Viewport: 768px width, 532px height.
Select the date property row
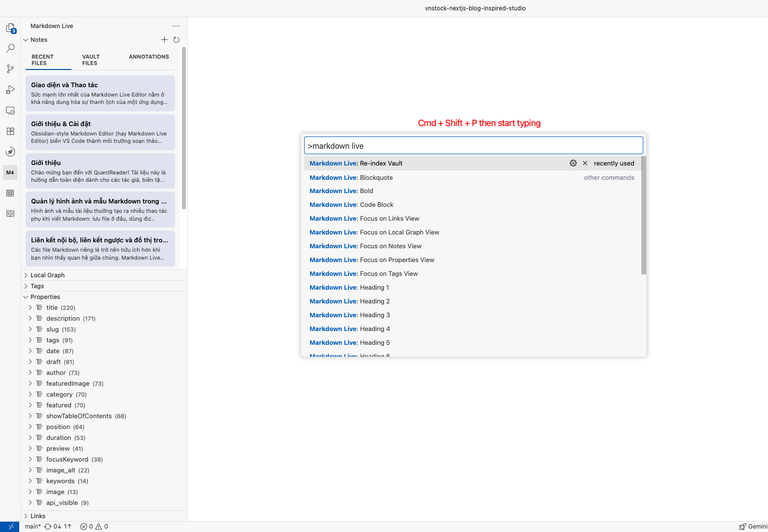pyautogui.click(x=104, y=351)
